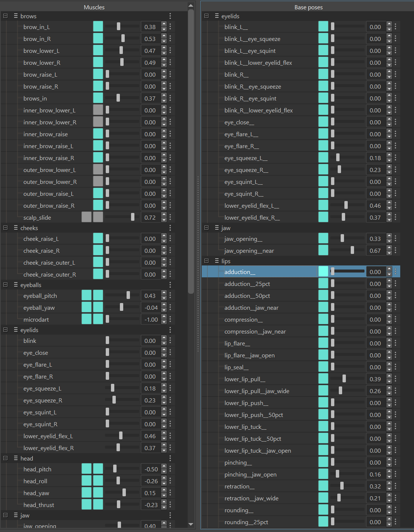
Task: Collapse the cheeks group
Action: [x=5, y=228]
